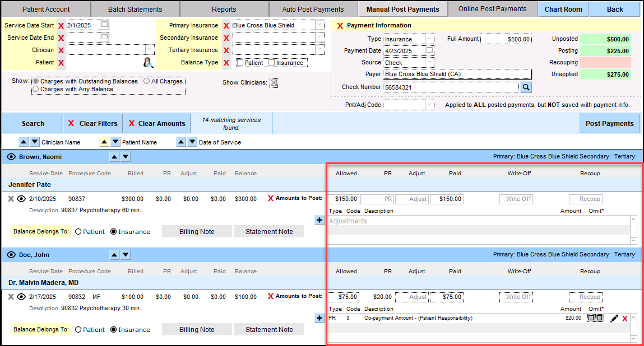The height and width of the screenshot is (346, 644).
Task: Sort Clinician Name ascending with up arrow
Action: click(24, 142)
